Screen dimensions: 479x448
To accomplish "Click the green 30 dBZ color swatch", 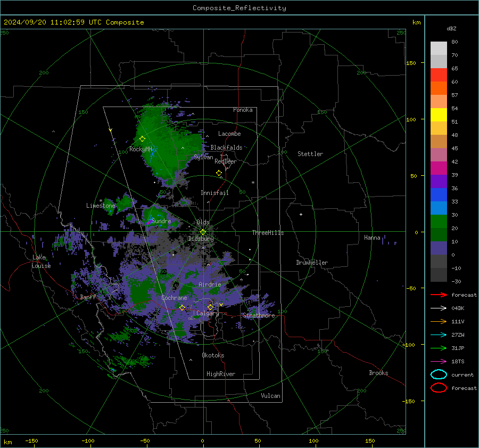I will pyautogui.click(x=439, y=222).
